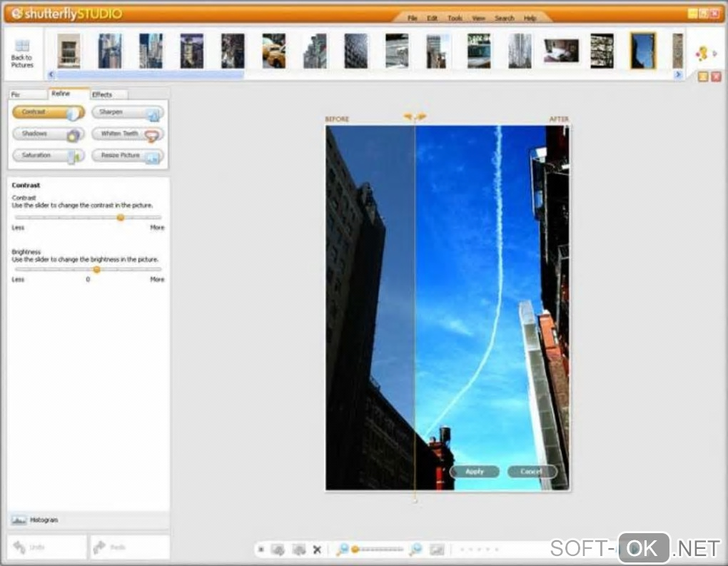
Task: Click the orange panel restore icon near filmstrip
Action: pyautogui.click(x=703, y=76)
